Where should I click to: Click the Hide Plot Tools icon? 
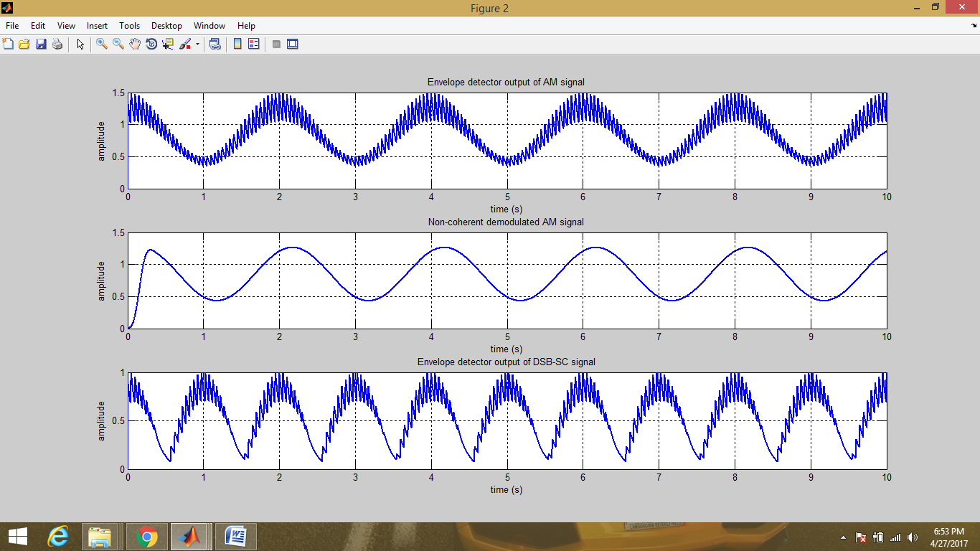[276, 44]
